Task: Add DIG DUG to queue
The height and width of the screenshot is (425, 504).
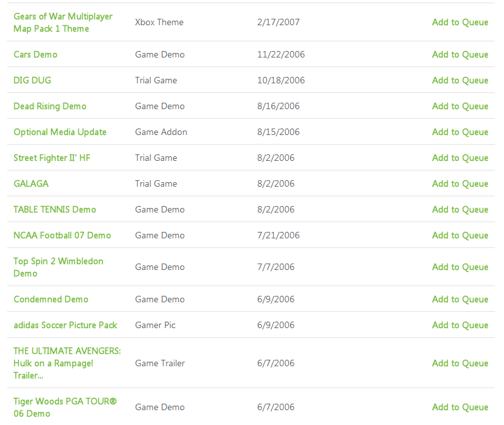Action: (x=460, y=80)
